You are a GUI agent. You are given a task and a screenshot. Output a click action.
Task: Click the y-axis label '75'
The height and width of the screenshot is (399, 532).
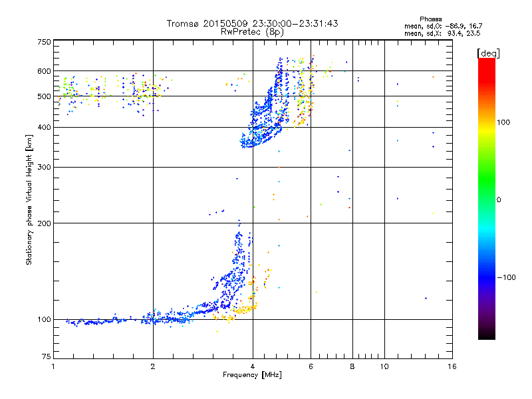[47, 356]
